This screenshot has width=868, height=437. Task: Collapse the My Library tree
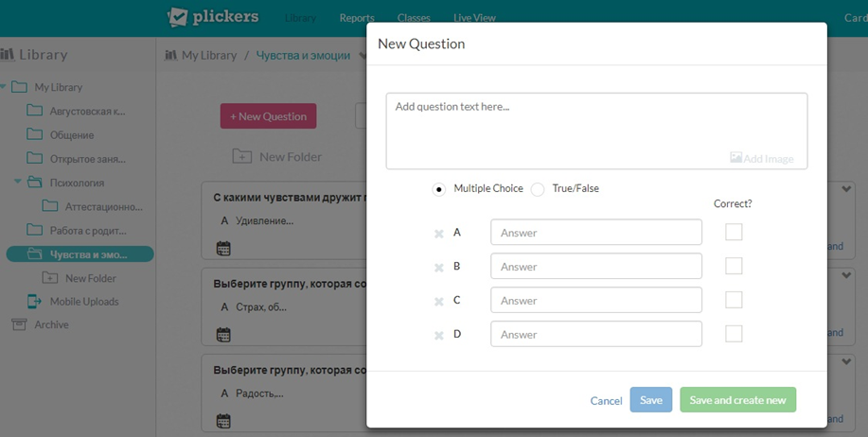5,87
